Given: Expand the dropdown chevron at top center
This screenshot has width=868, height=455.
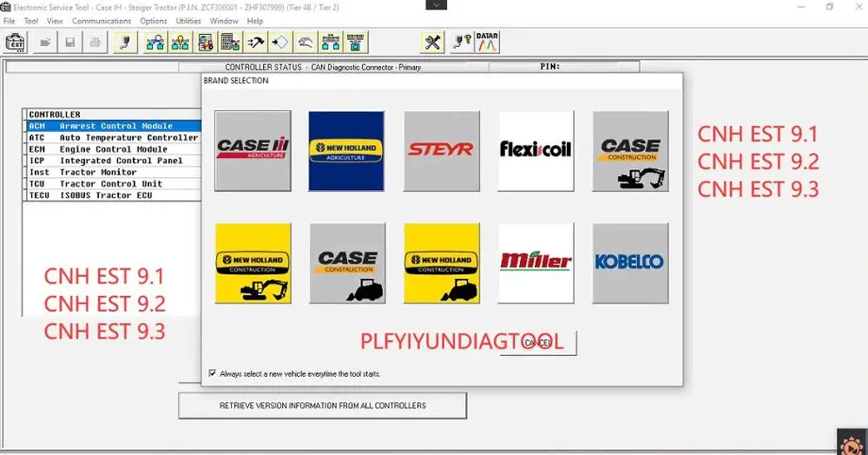Looking at the screenshot, I should click(437, 5).
